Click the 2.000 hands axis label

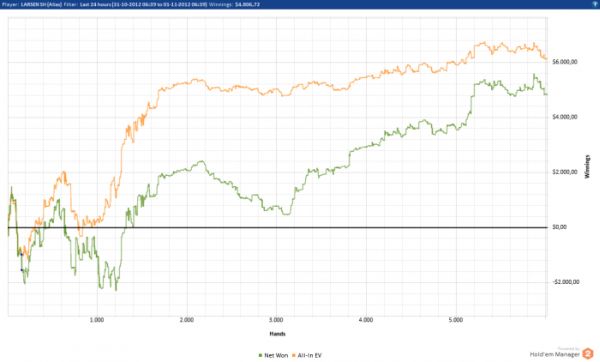(187, 320)
